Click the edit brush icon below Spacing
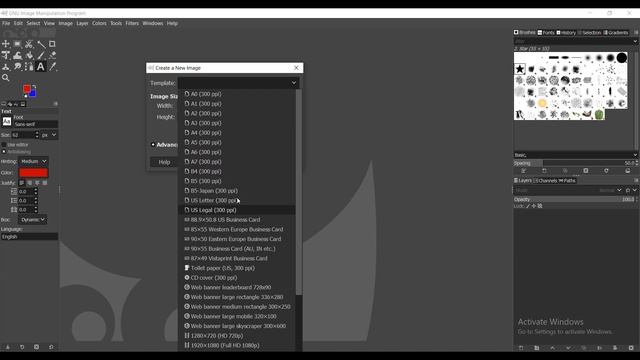 [524, 171]
